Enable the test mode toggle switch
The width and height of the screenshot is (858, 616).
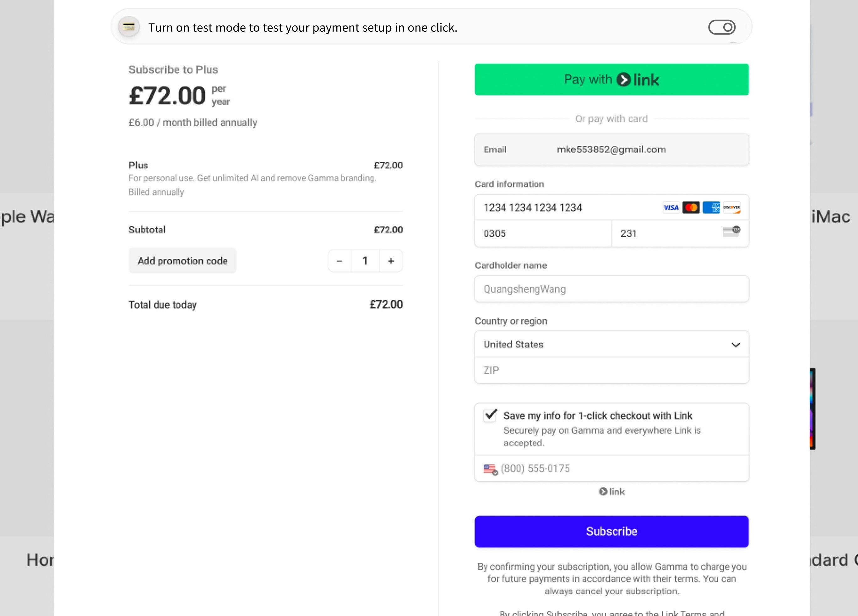point(722,27)
